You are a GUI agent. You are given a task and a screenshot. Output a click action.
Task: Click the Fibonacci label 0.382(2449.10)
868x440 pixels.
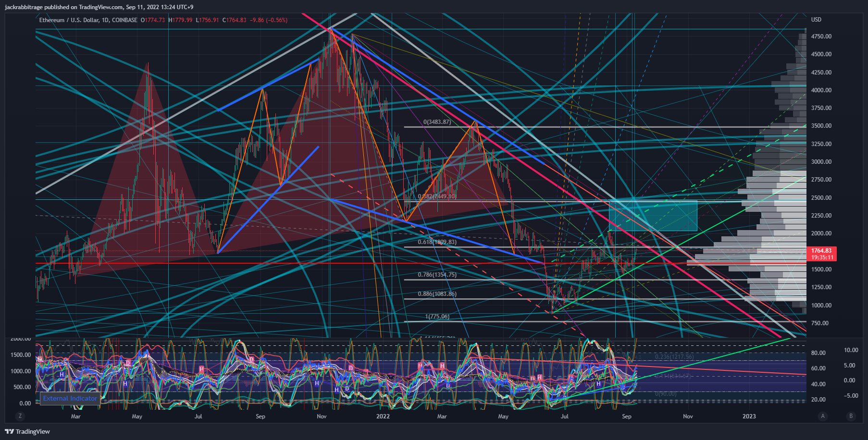tap(437, 196)
